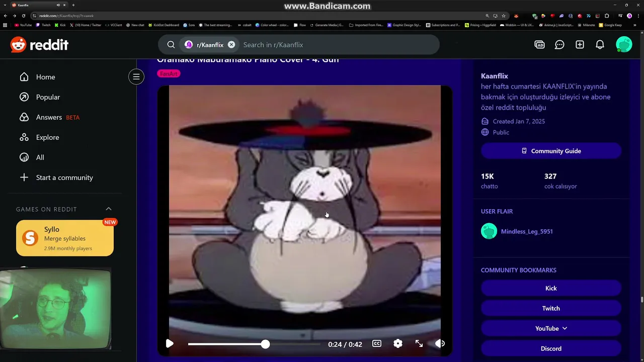Image resolution: width=644 pixels, height=362 pixels.
Task: Open the Reddit advertise icon
Action: coord(539,45)
